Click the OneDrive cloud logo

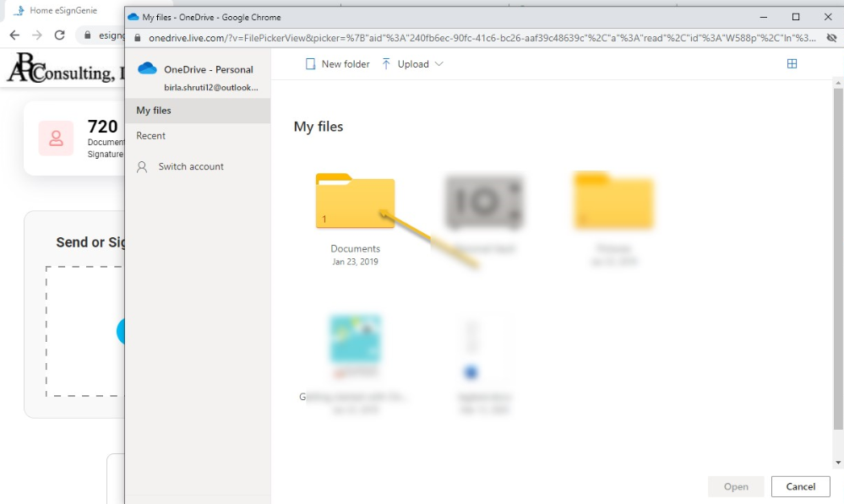click(147, 68)
